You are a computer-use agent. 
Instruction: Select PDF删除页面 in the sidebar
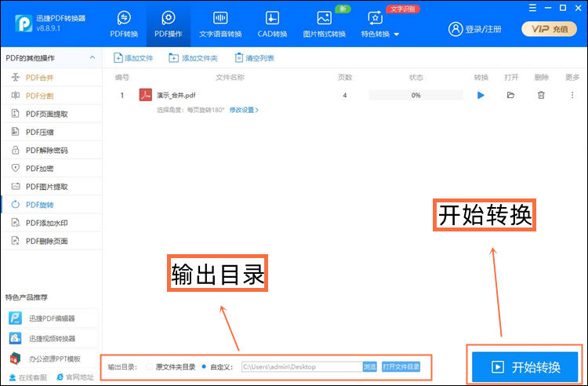pos(52,241)
